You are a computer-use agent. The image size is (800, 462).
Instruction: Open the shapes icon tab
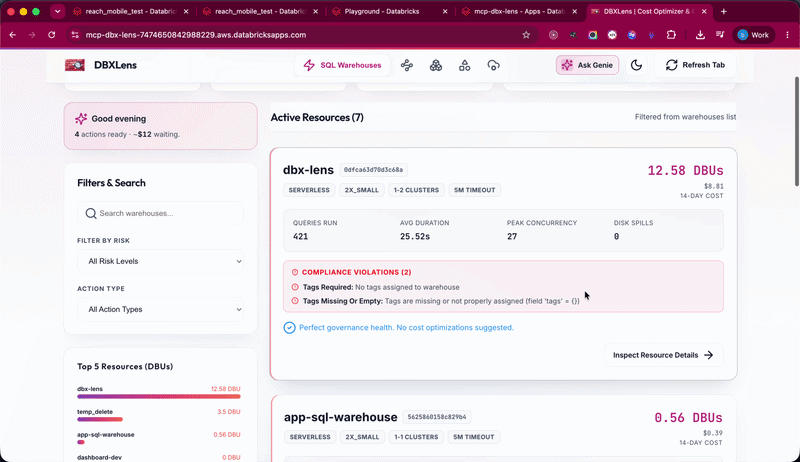[464, 65]
